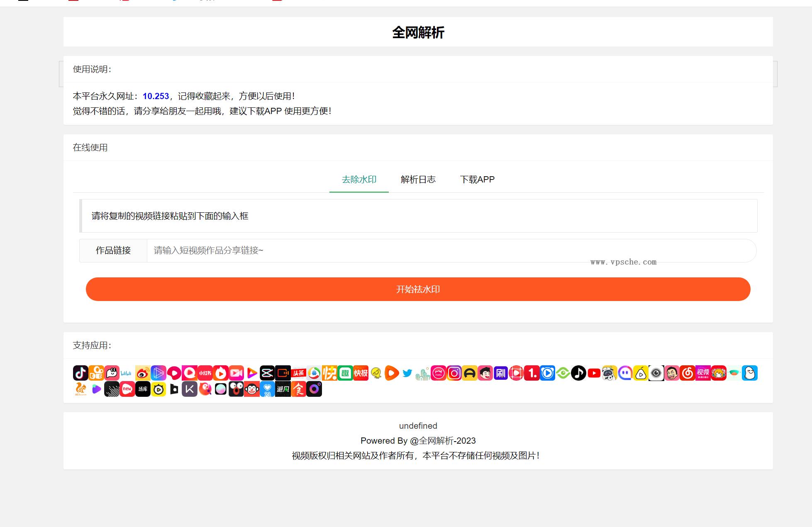Viewport: 812px width, 527px height.
Task: Select the Weibo app icon
Action: pos(143,373)
